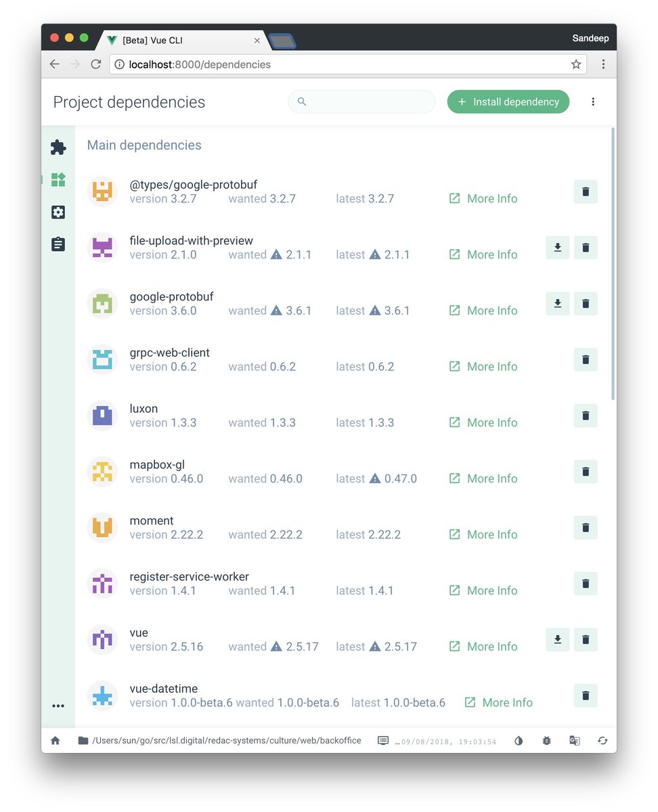Click the dependency search field

coord(361,101)
